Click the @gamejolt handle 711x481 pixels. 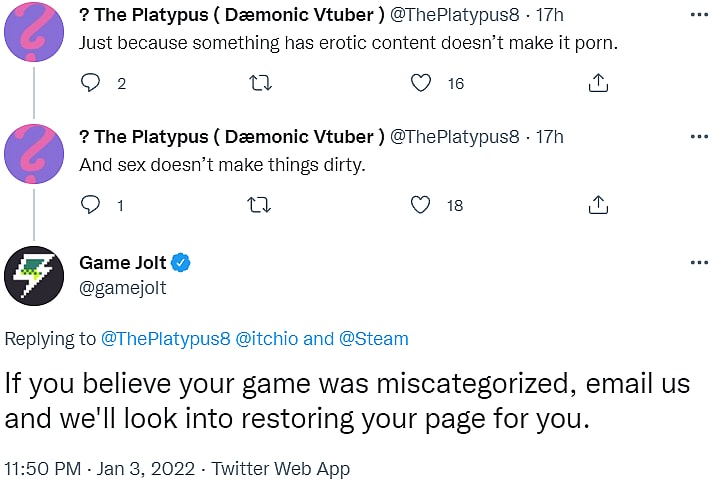click(122, 288)
